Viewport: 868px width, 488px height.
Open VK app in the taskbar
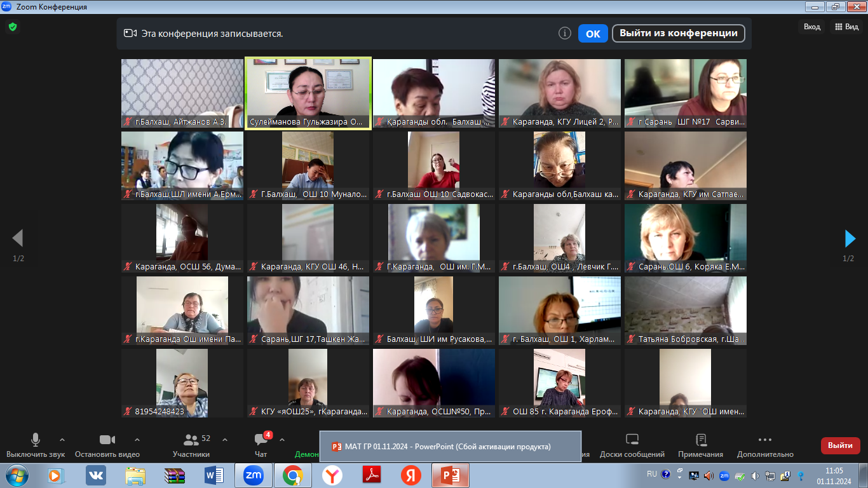(96, 475)
